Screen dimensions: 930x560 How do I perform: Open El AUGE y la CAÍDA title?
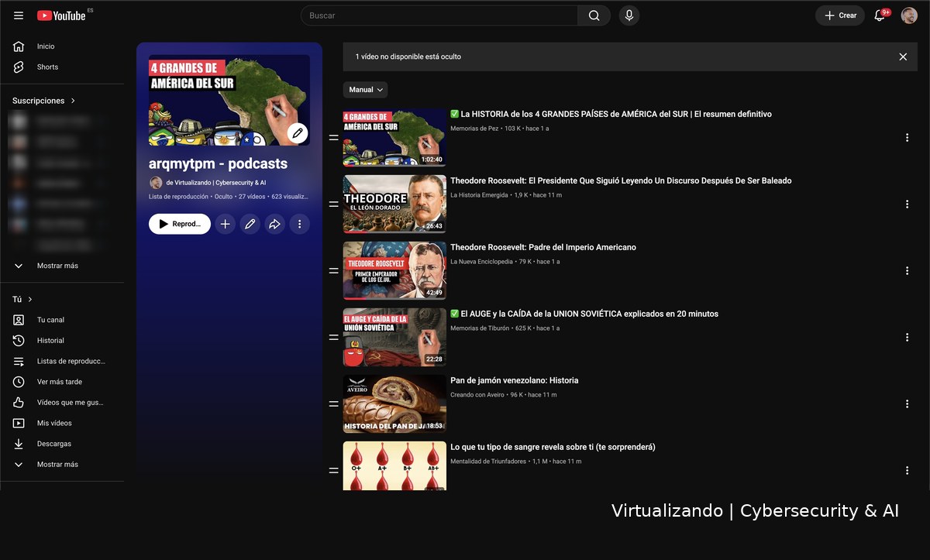584,314
